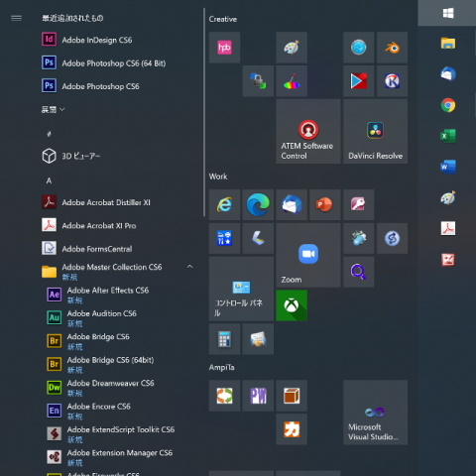The height and width of the screenshot is (476, 476).
Task: Open Excel from the taskbar
Action: click(448, 136)
